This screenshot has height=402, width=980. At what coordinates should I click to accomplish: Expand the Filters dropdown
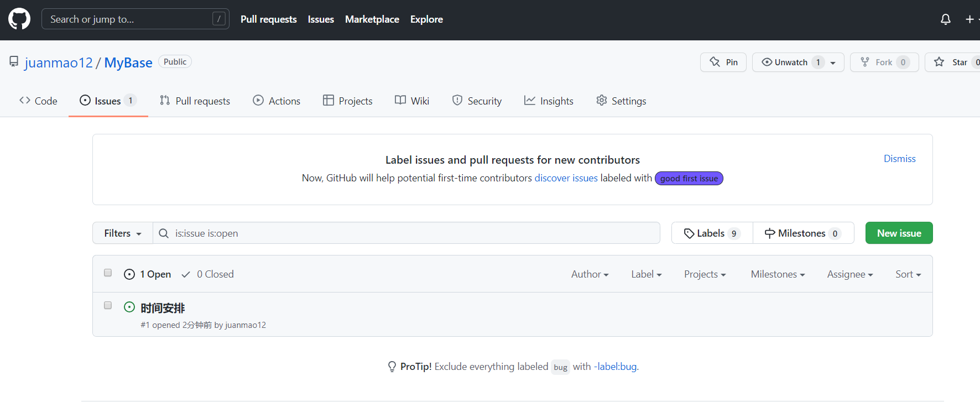[123, 233]
